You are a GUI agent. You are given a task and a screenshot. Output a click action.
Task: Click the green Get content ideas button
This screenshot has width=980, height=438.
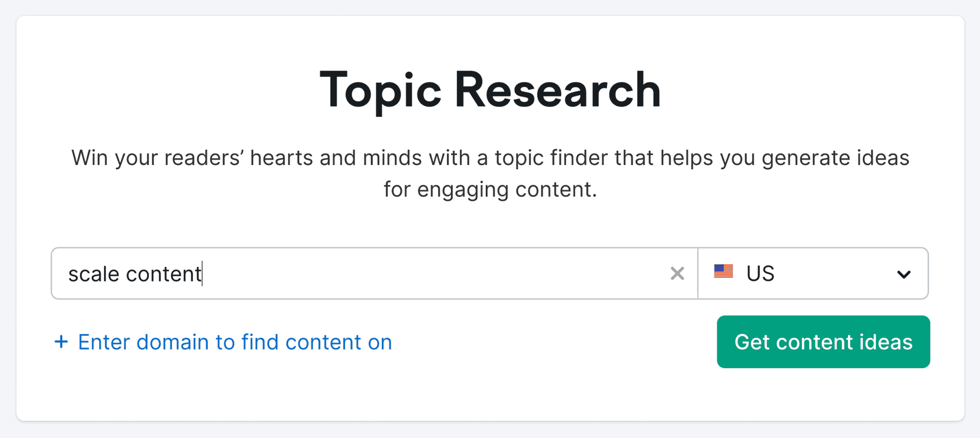tap(823, 342)
